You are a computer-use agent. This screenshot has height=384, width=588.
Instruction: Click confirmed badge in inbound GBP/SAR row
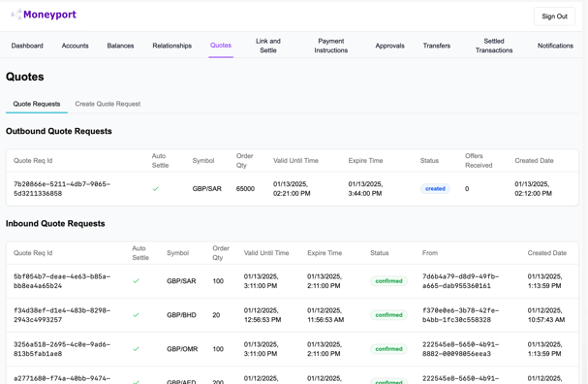click(x=388, y=281)
